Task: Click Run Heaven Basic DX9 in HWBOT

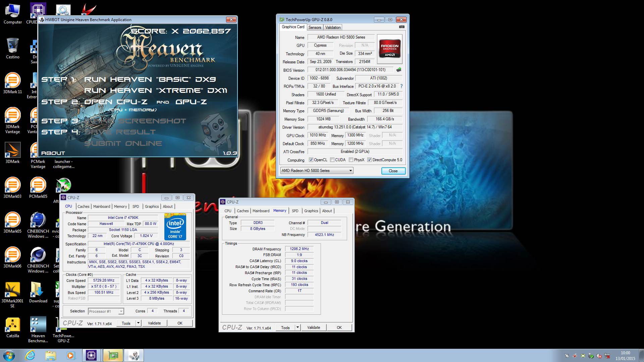Action: pyautogui.click(x=150, y=79)
